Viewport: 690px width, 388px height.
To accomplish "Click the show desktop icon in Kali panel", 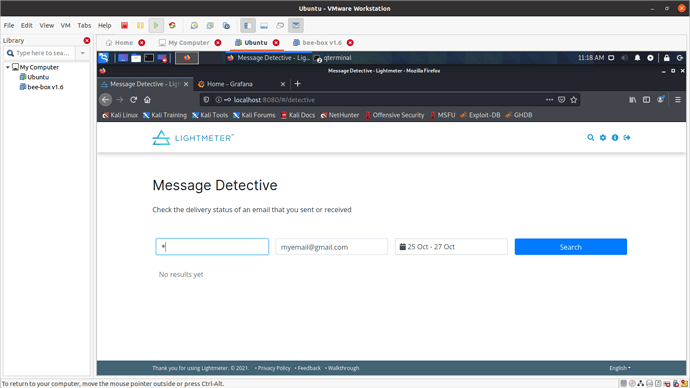I will (x=123, y=58).
